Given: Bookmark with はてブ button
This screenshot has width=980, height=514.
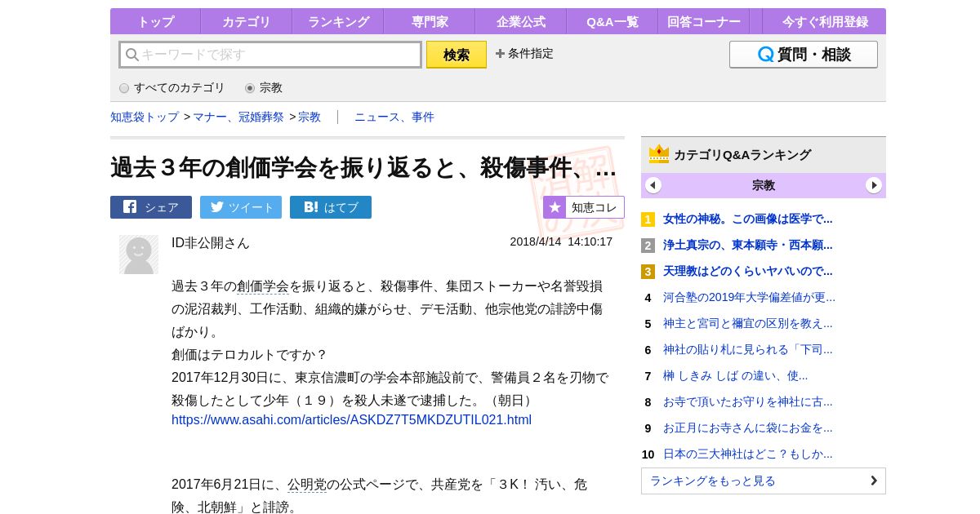Looking at the screenshot, I should pyautogui.click(x=331, y=207).
